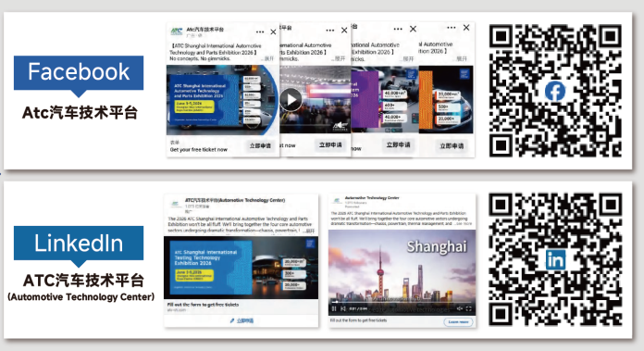This screenshot has height=351, width=644.
Task: Click the blue LinkedIn label banner
Action: [x=79, y=243]
